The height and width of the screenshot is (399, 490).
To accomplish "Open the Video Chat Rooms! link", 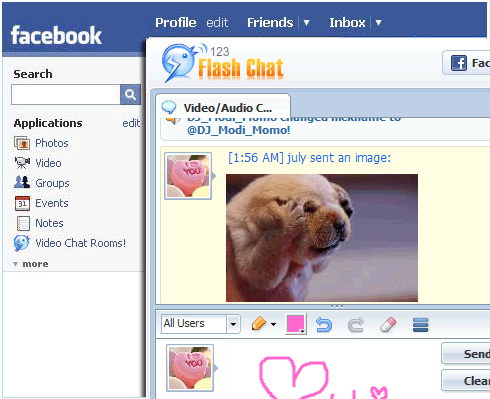I will tap(81, 243).
